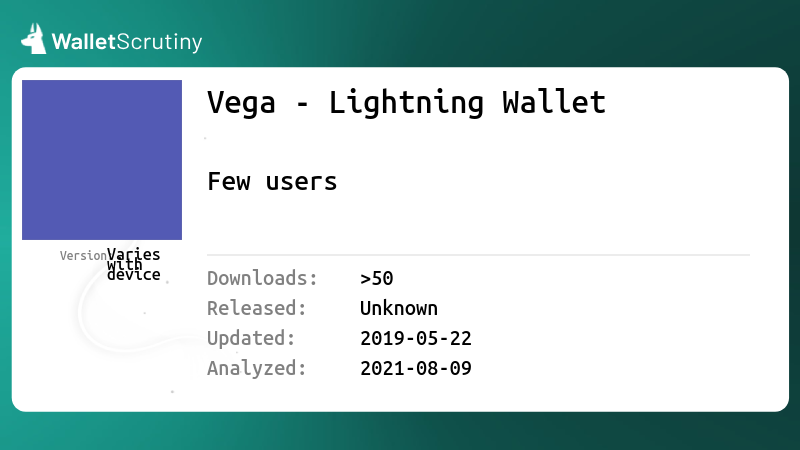The height and width of the screenshot is (450, 800).
Task: Click the Downloads label
Action: point(262,279)
